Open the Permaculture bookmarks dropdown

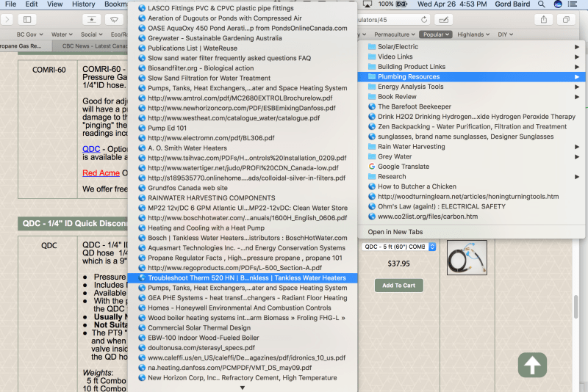click(395, 35)
